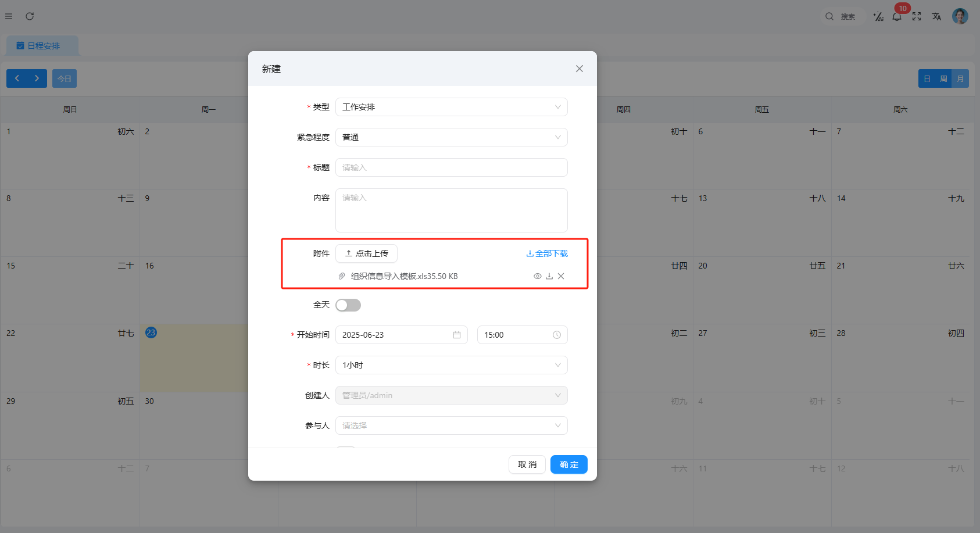Click the 周六 column header
The width and height of the screenshot is (980, 533).
click(x=900, y=109)
